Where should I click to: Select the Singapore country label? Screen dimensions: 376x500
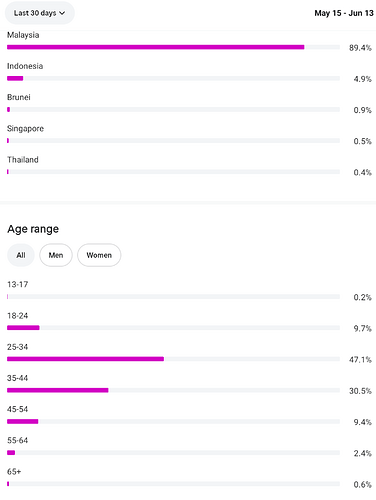pyautogui.click(x=25, y=128)
